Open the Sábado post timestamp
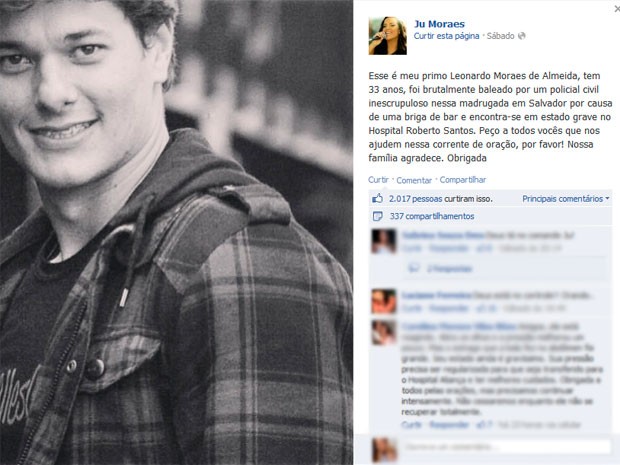620x465 pixels. (x=500, y=36)
